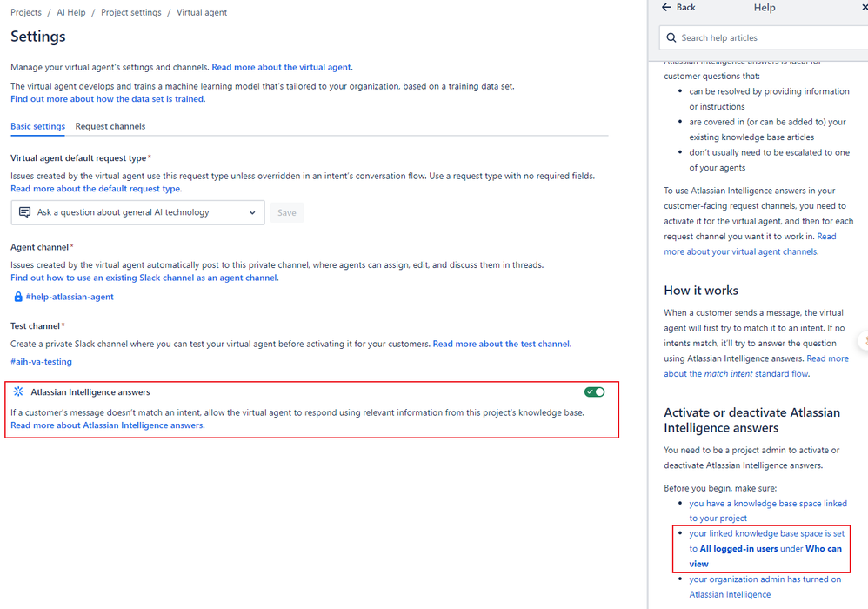
Task: Click the Help panel title
Action: pos(765,8)
